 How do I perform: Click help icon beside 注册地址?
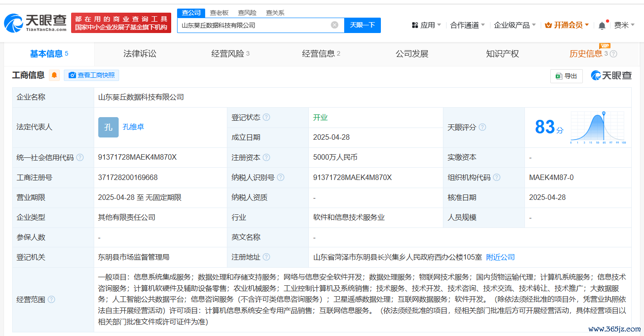click(266, 257)
